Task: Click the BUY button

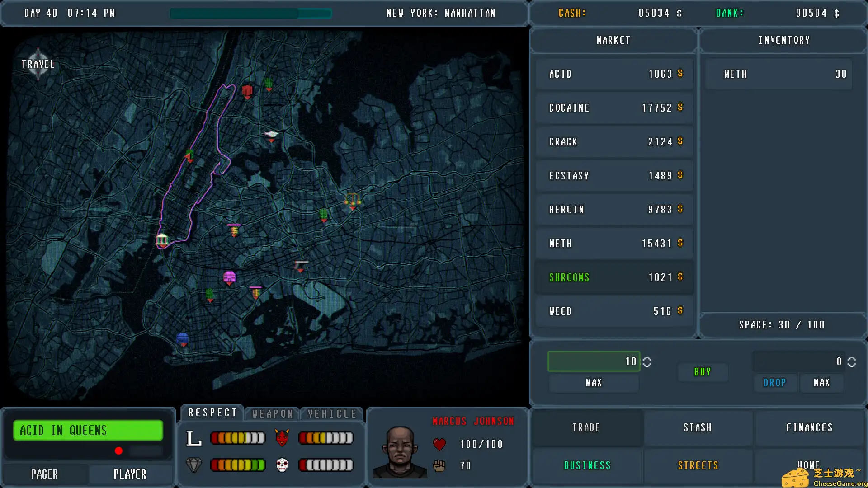Action: click(703, 372)
